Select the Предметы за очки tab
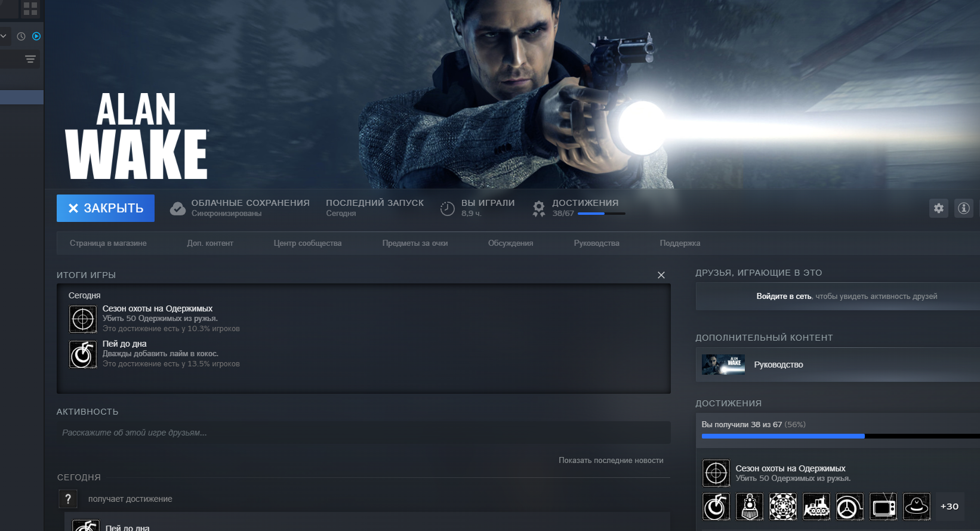Image resolution: width=980 pixels, height=531 pixels. (x=415, y=243)
